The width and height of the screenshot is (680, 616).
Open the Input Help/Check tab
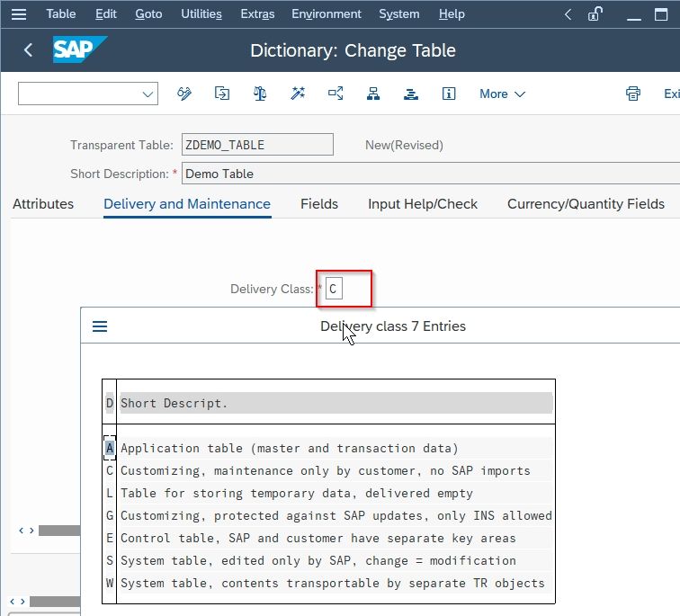(423, 204)
